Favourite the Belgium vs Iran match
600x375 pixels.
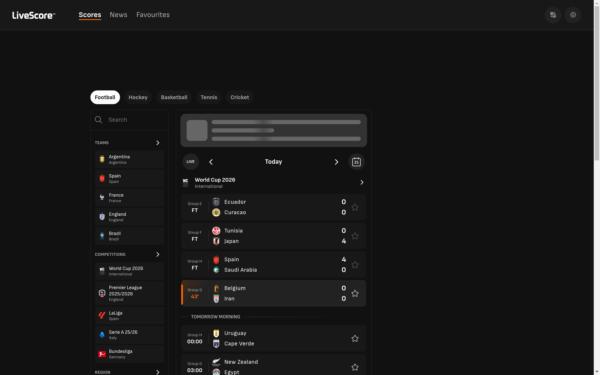pos(355,293)
